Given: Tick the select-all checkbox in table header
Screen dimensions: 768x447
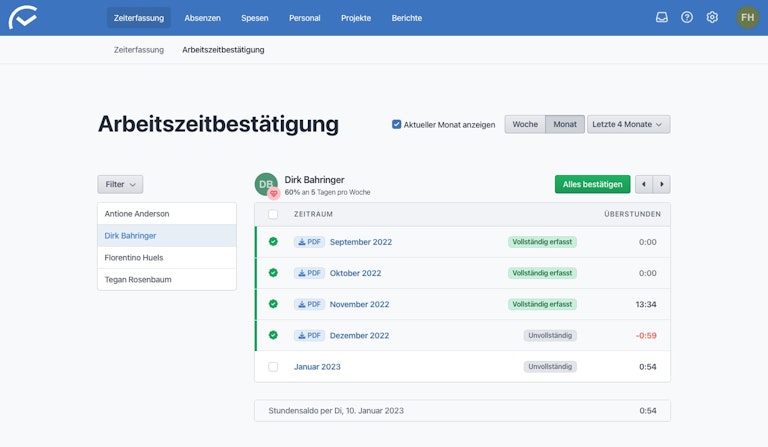Looking at the screenshot, I should pyautogui.click(x=273, y=214).
